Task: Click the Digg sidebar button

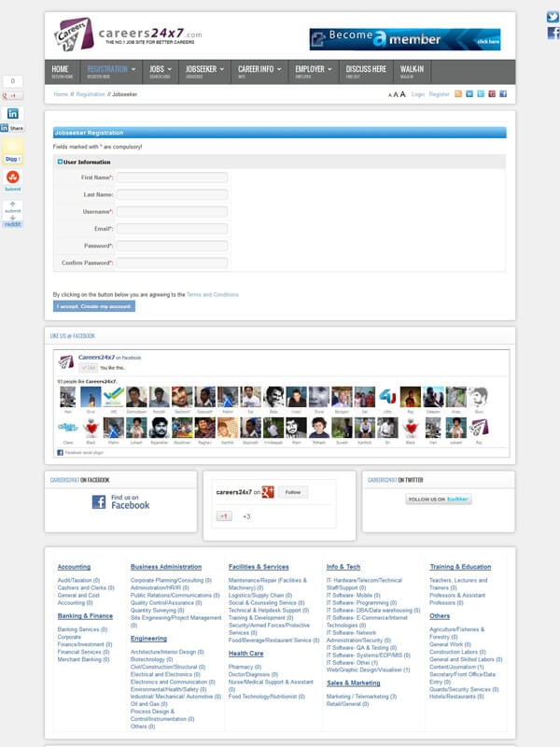Action: tap(13, 149)
